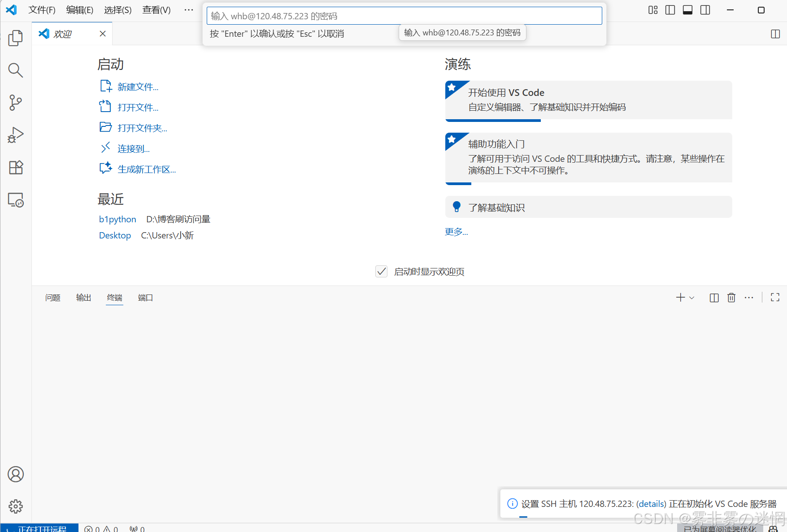Switch to the 输出 panel tab

pyautogui.click(x=83, y=298)
